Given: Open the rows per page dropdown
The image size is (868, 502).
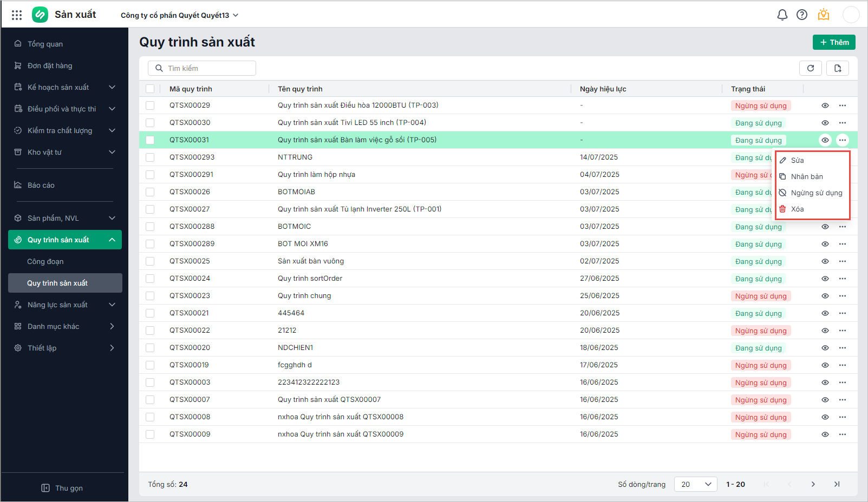Looking at the screenshot, I should (x=695, y=484).
